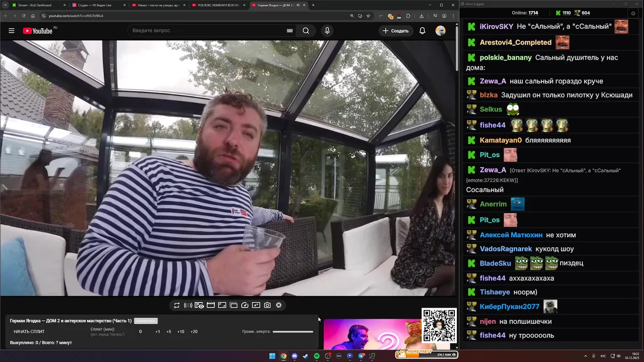This screenshot has height=362, width=644.
Task: Open the on-screen keyboard in search box
Action: [x=290, y=31]
